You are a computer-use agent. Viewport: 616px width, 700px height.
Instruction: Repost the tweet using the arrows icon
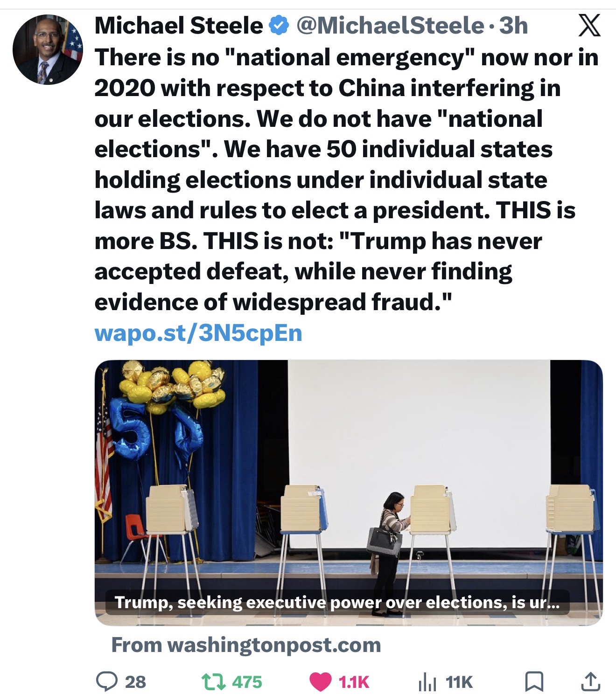coord(213,682)
